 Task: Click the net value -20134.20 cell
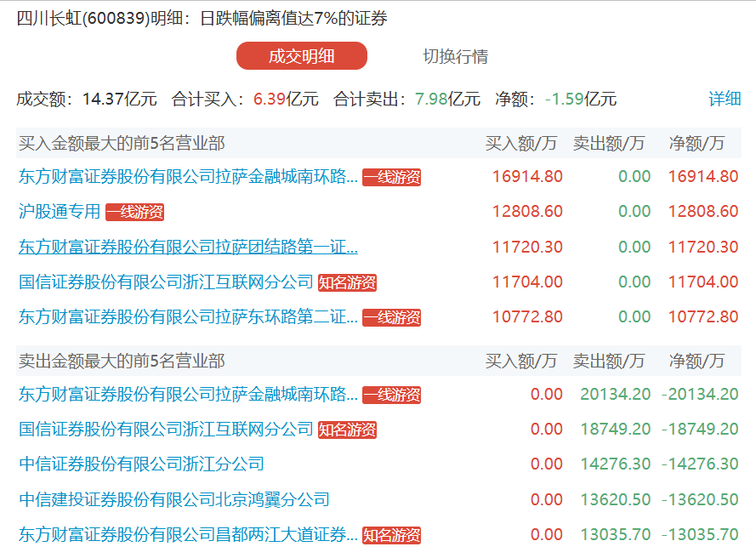click(700, 394)
